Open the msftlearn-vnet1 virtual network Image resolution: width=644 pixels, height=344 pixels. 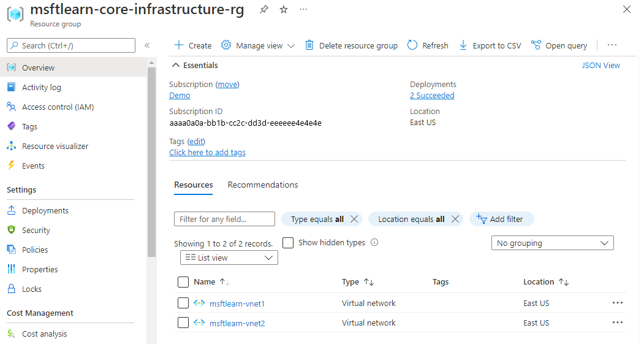click(x=237, y=304)
